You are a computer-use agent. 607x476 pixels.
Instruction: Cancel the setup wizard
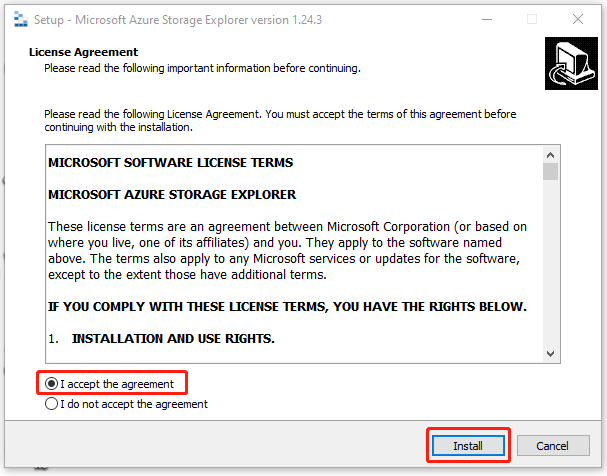pyautogui.click(x=553, y=446)
